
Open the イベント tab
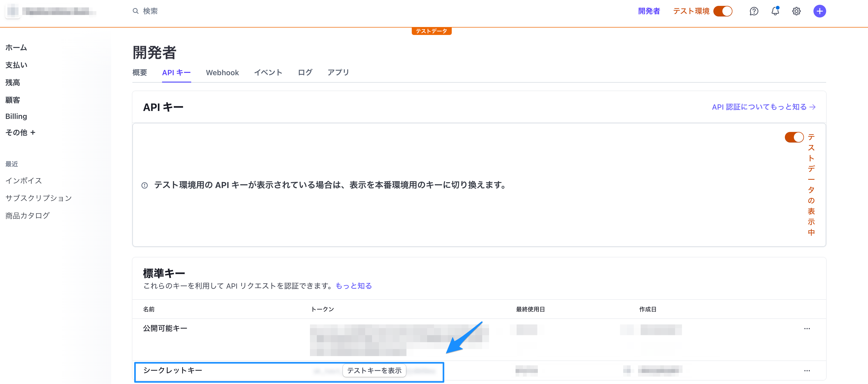pyautogui.click(x=268, y=72)
